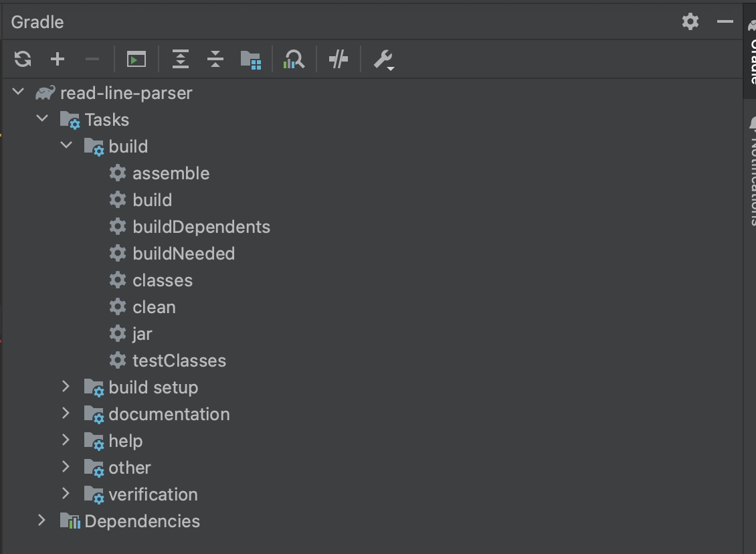
Task: Click the Analyze Dependencies icon
Action: tap(294, 60)
